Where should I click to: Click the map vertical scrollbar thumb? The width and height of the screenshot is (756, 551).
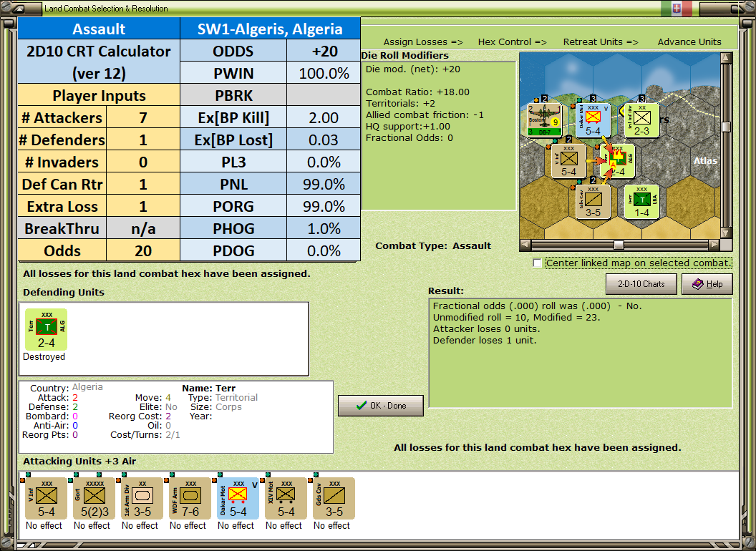pyautogui.click(x=726, y=127)
